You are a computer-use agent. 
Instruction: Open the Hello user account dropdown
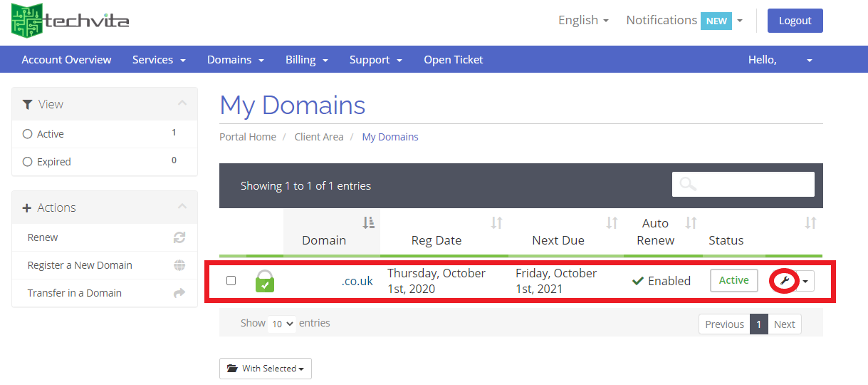(780, 60)
